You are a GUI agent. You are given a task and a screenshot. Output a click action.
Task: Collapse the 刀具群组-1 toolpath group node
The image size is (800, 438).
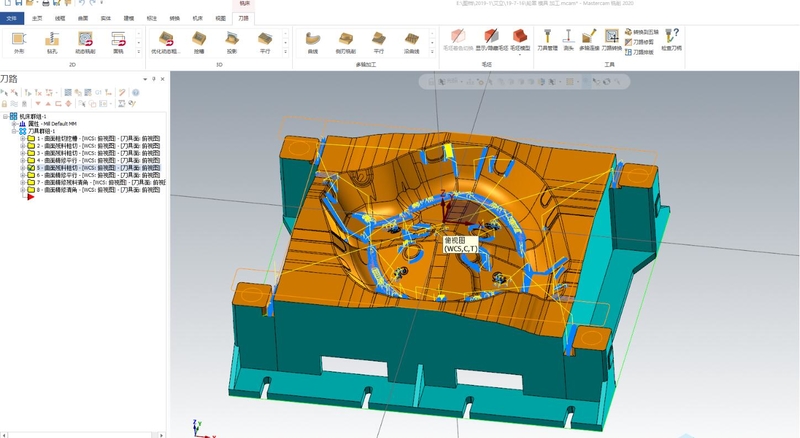click(x=14, y=131)
